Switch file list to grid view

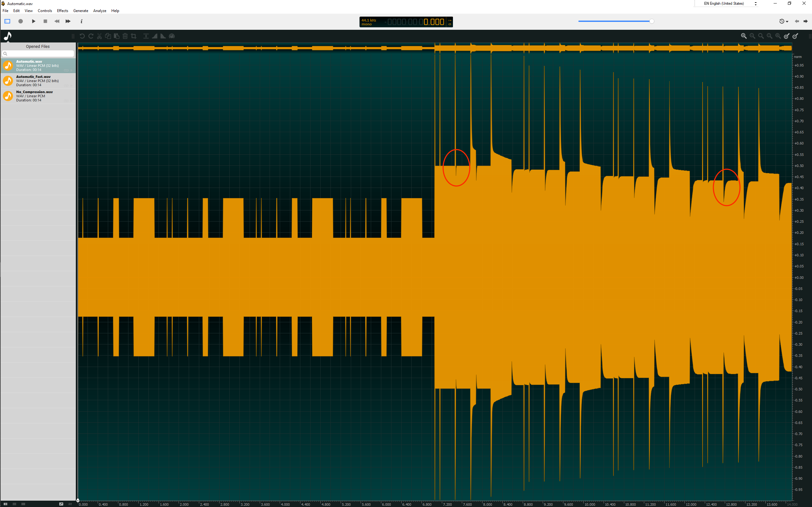point(23,504)
